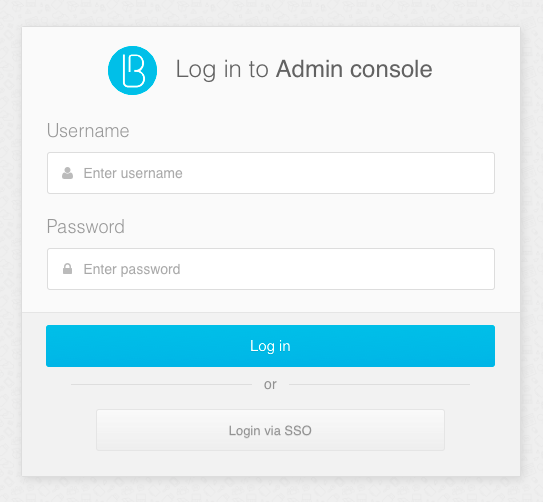Click the padlock icon in password field
543x502 pixels.
pyautogui.click(x=68, y=269)
